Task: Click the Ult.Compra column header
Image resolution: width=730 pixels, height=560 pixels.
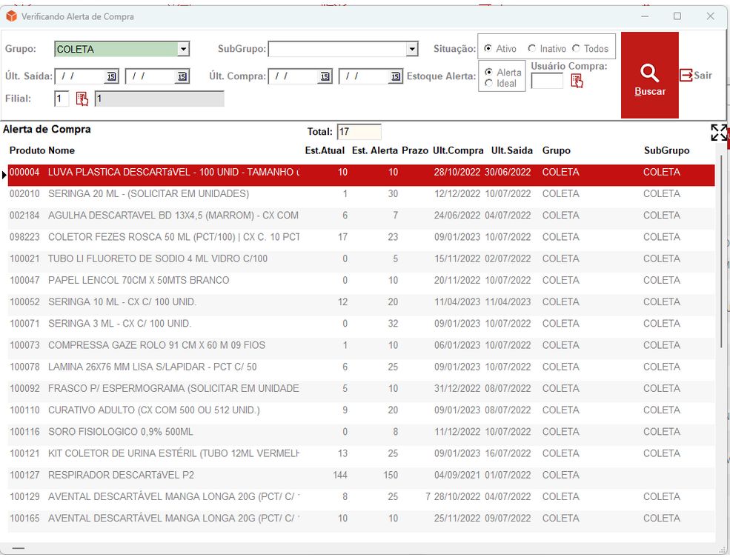Action: (x=458, y=150)
